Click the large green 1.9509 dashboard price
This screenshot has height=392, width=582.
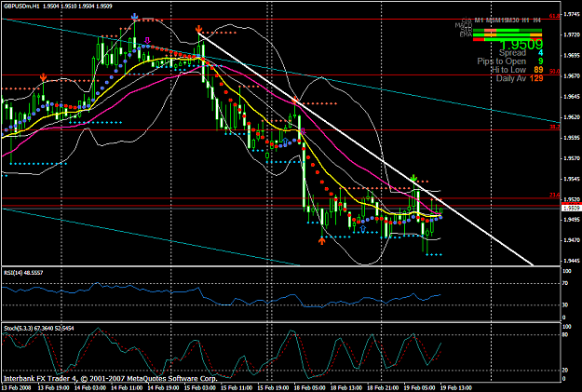[x=521, y=45]
